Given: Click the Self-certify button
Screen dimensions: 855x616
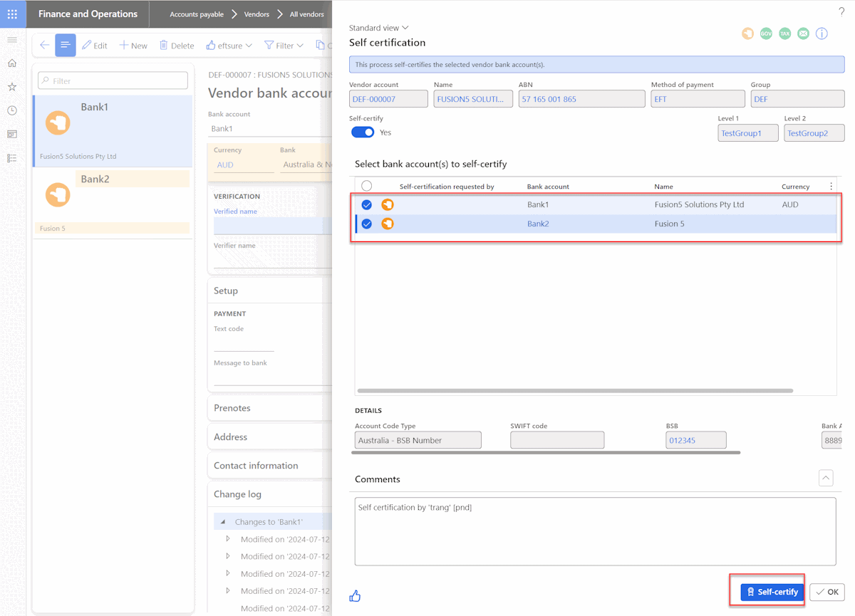Looking at the screenshot, I should pos(772,592).
